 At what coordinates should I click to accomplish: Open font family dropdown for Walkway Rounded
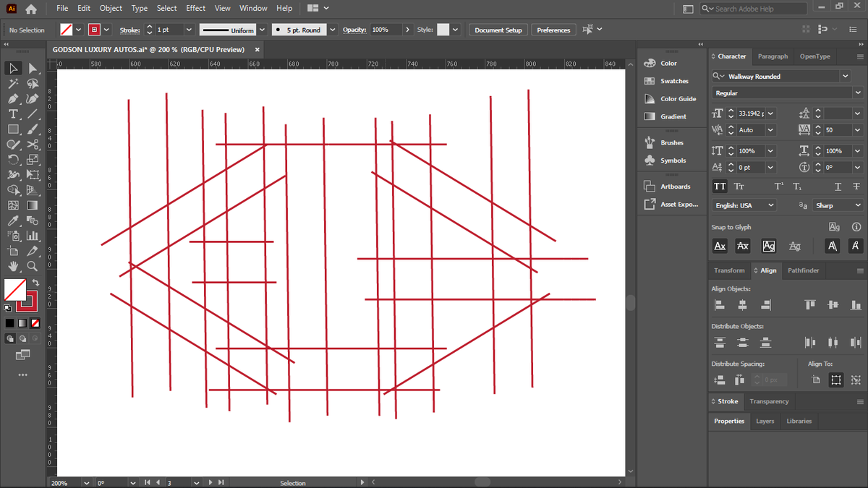click(846, 76)
